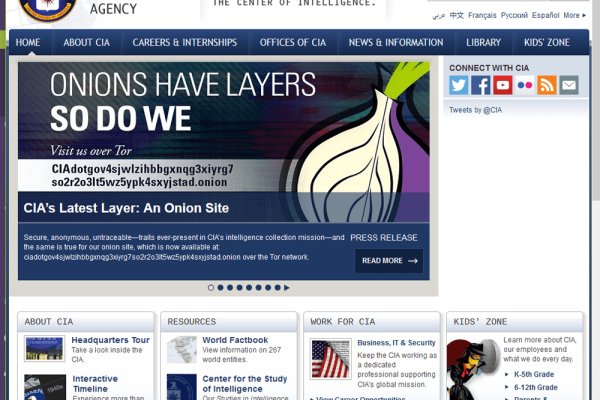The image size is (600, 400).
Task: Click the American flag thumbnail
Action: 330,359
